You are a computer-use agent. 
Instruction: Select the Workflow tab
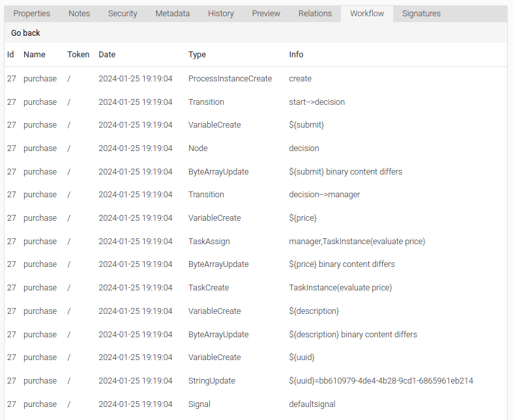[367, 14]
